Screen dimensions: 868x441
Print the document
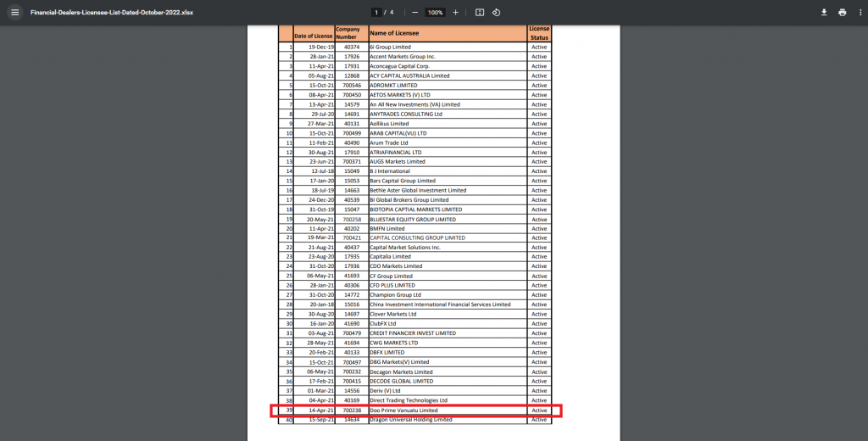(843, 13)
